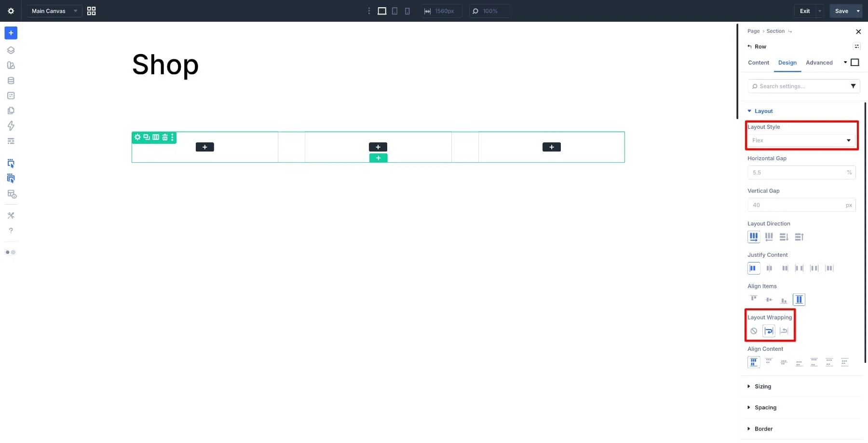Open top bar vertical dots menu
The width and height of the screenshot is (868, 443).
coord(369,11)
